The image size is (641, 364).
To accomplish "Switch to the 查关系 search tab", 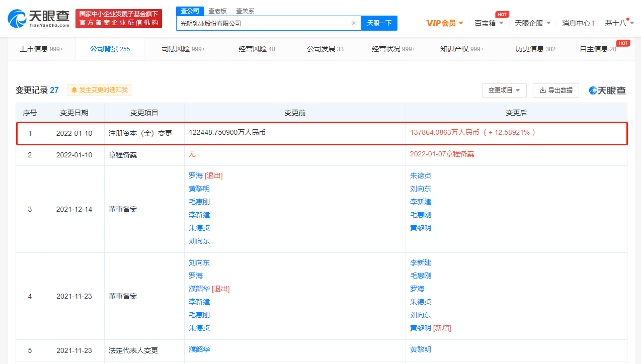I will pyautogui.click(x=245, y=11).
